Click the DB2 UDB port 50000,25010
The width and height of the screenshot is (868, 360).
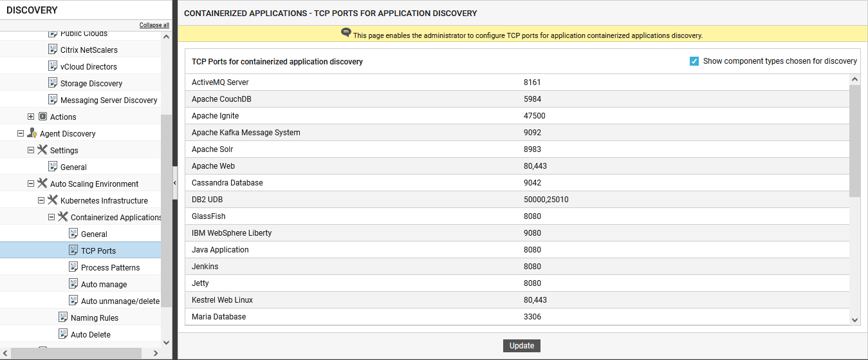coord(546,200)
